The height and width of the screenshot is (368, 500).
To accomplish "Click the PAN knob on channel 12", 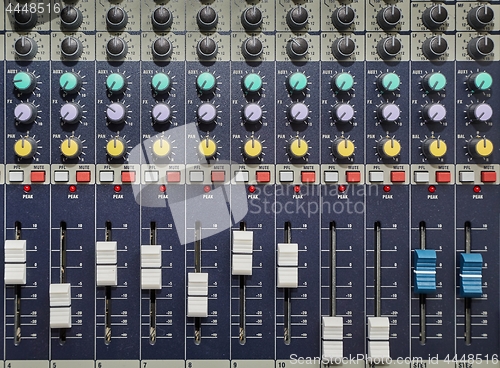I will tap(391, 148).
